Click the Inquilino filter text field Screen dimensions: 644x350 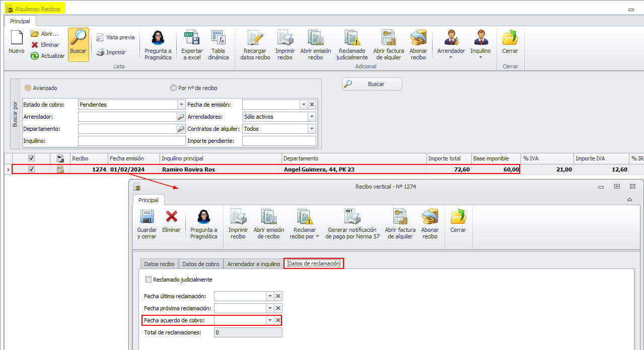click(131, 141)
